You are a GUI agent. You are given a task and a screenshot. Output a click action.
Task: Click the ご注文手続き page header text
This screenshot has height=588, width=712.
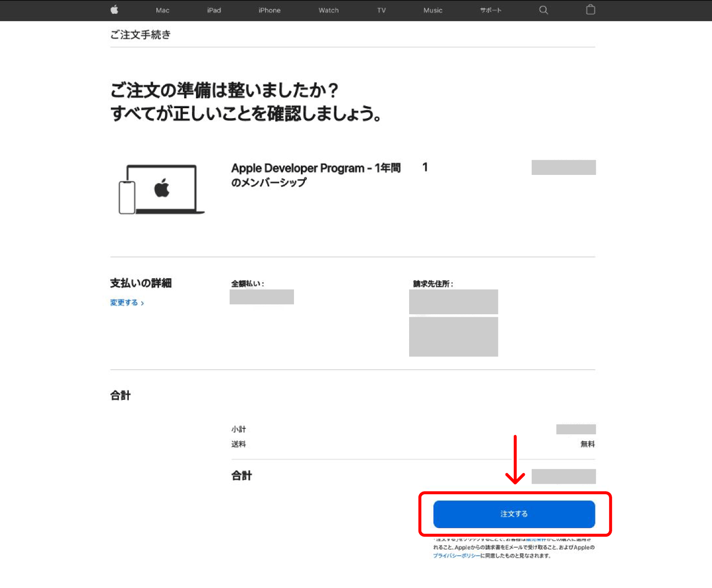point(140,35)
